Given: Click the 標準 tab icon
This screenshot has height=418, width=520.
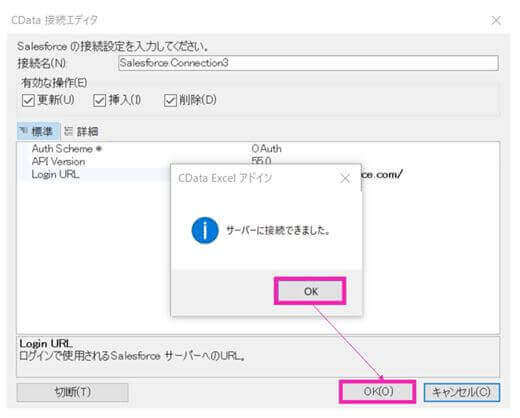Looking at the screenshot, I should 23,130.
